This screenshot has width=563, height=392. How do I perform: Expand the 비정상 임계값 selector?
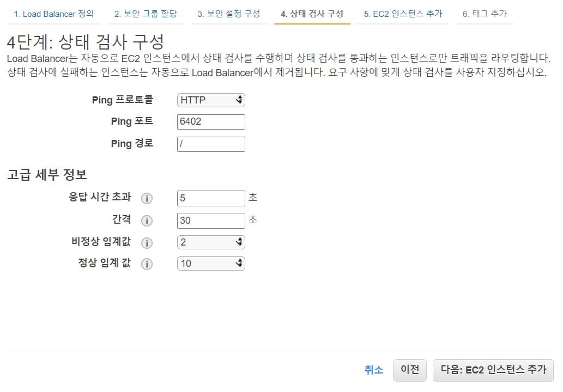point(210,242)
